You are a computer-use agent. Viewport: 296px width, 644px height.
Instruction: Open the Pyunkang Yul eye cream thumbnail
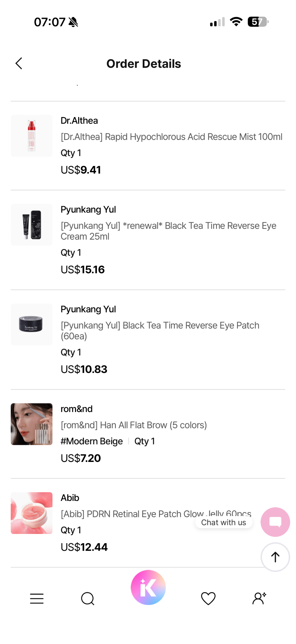[32, 225]
